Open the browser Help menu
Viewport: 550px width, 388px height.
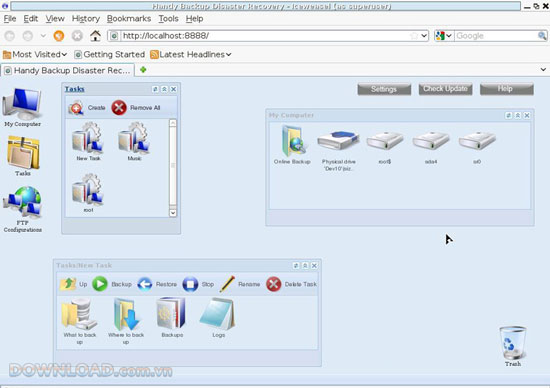[x=194, y=19]
